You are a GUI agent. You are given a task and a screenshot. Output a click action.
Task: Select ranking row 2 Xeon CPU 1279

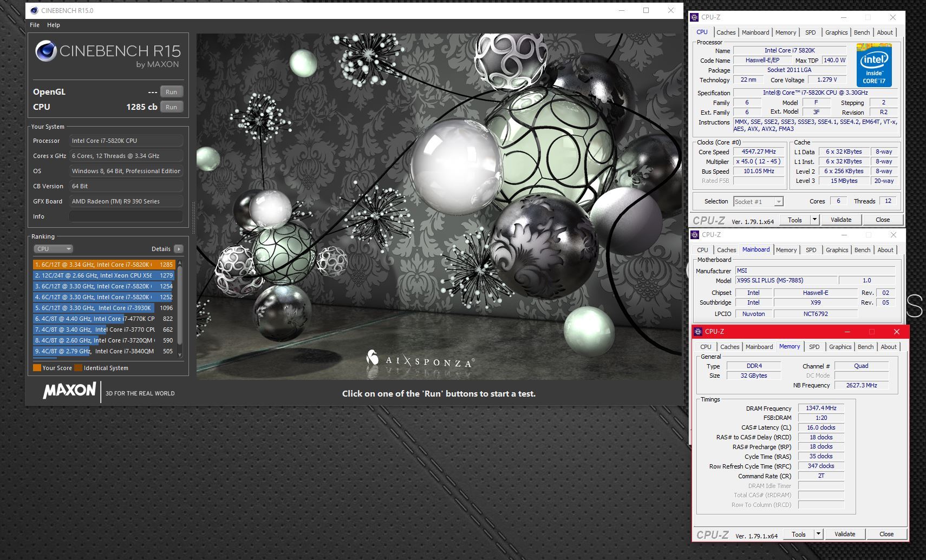tap(104, 275)
